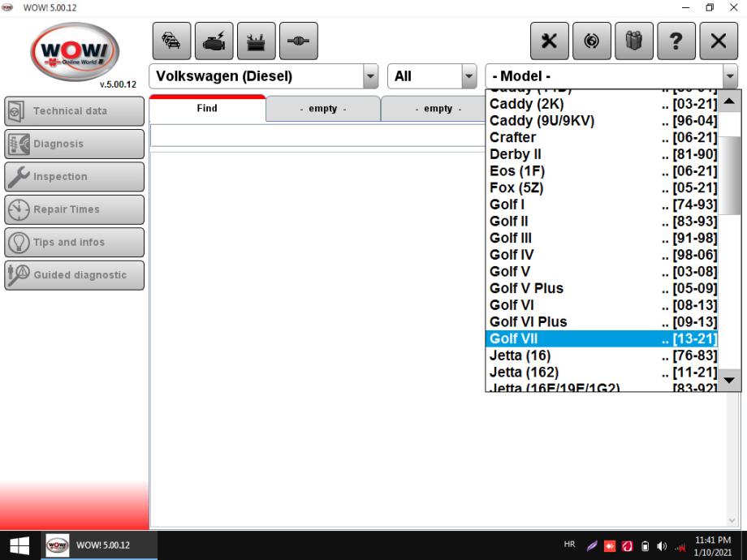Click the engine diagnostics toolbar icon
Image resolution: width=747 pixels, height=560 pixels.
click(214, 41)
